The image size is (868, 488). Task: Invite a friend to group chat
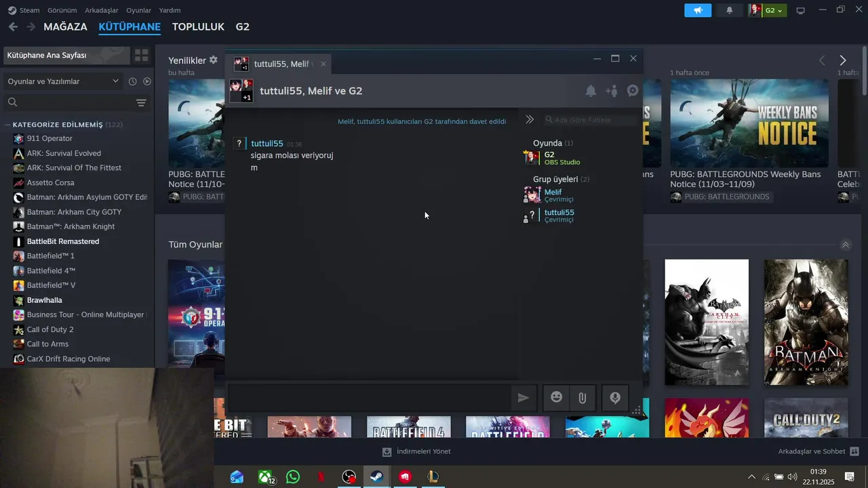pyautogui.click(x=612, y=91)
